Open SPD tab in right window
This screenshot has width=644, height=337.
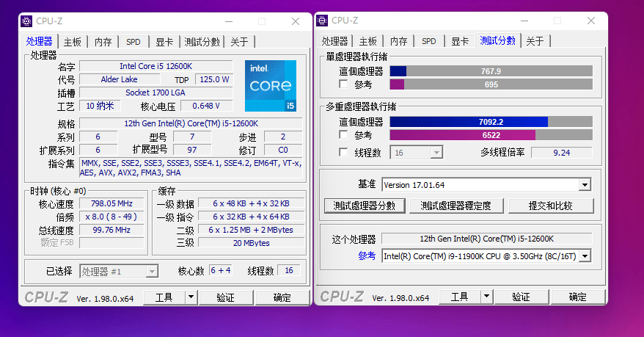[429, 40]
